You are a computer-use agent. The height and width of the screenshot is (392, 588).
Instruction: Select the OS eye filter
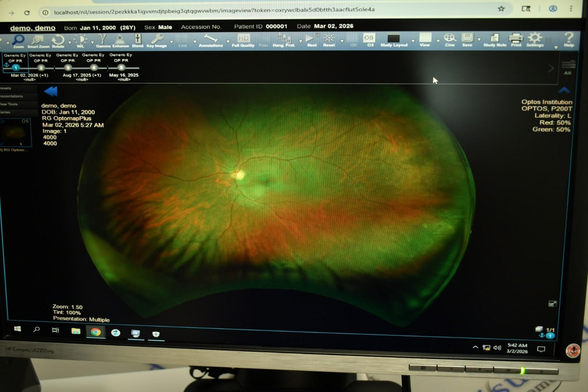pos(369,40)
